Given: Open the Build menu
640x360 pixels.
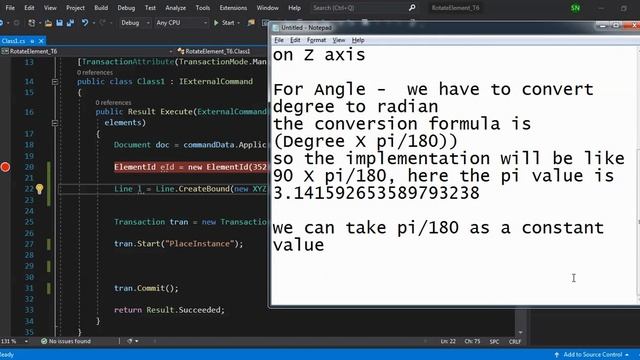Looking at the screenshot, I should (x=101, y=8).
